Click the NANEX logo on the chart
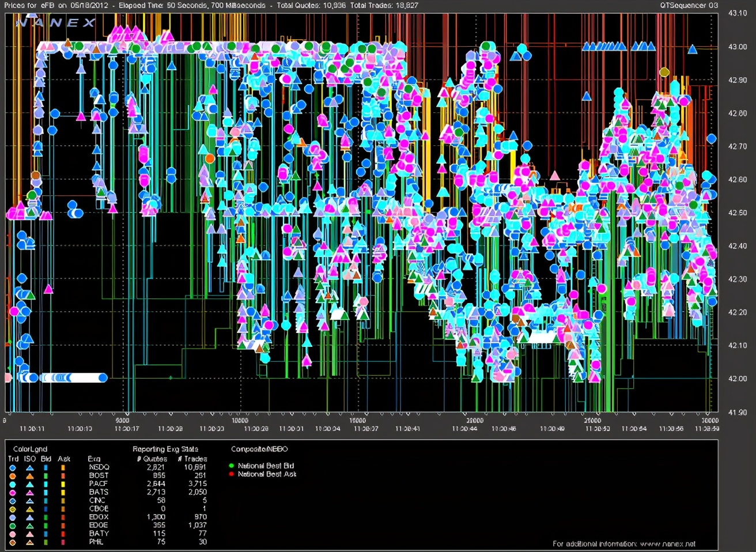The image size is (756, 552). coord(55,23)
